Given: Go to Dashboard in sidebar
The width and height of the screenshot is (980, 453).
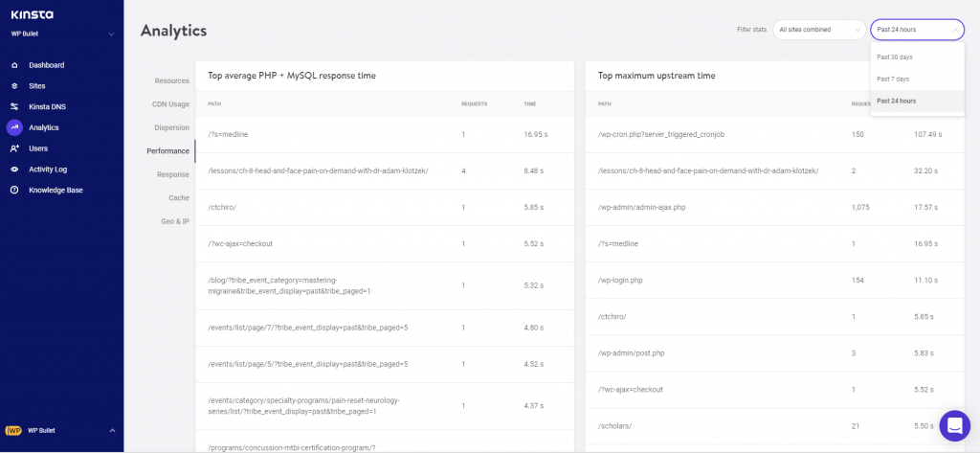Looking at the screenshot, I should coord(46,65).
